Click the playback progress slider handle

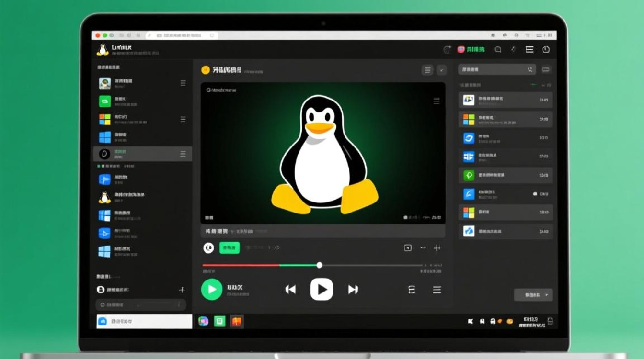[320, 265]
